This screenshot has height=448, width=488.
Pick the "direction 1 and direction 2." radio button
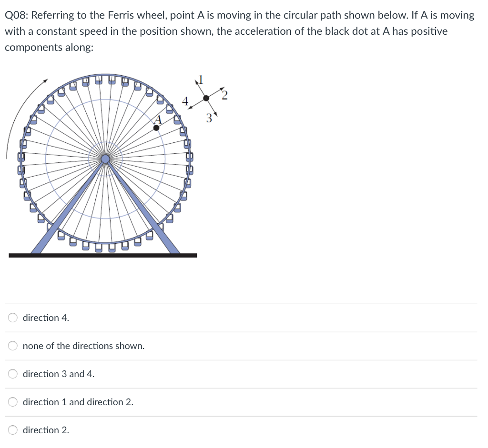13,402
